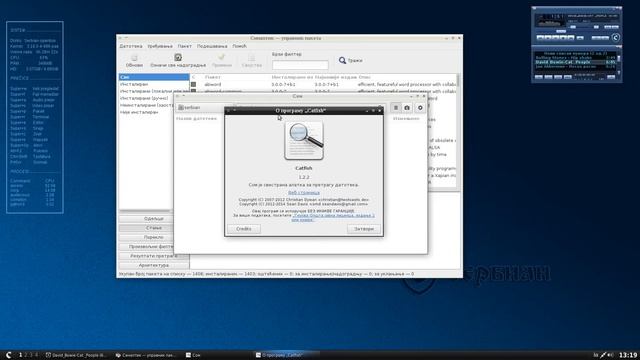The height and width of the screenshot is (360, 640).
Task: Click the next track button in audio player
Action: (x=571, y=38)
